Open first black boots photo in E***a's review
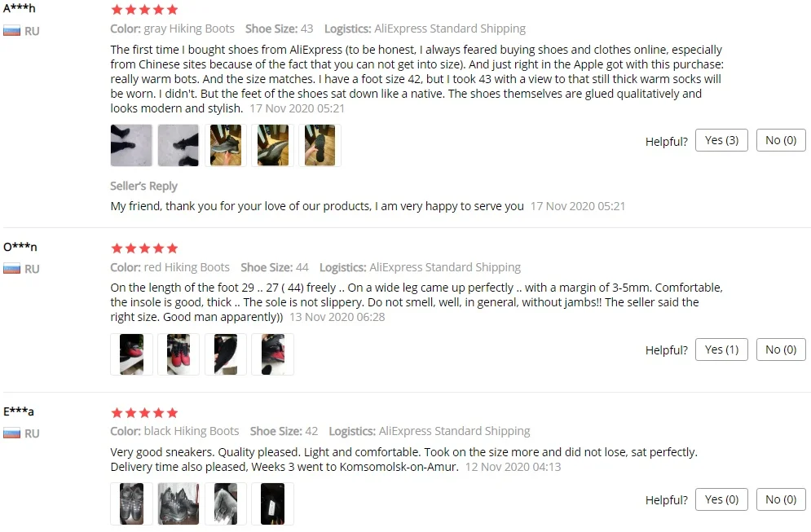This screenshot has height=532, width=811. click(x=131, y=503)
